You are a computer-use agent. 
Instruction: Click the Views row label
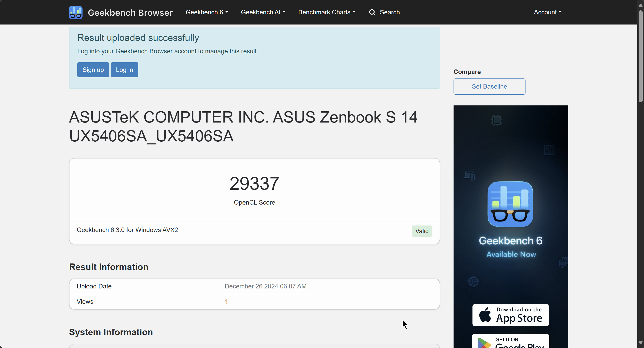(x=85, y=302)
